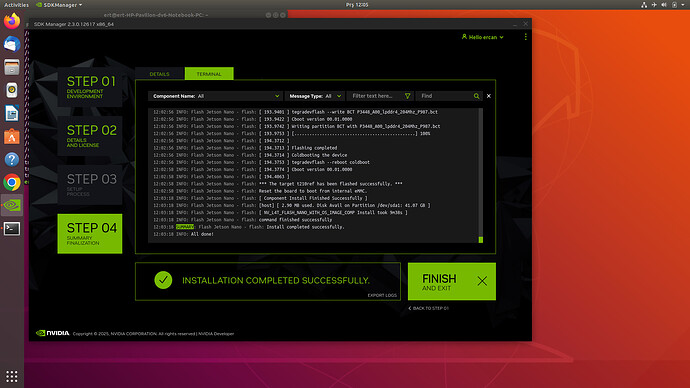This screenshot has width=690, height=388.
Task: Expand the Component Name dropdown
Action: click(x=216, y=96)
